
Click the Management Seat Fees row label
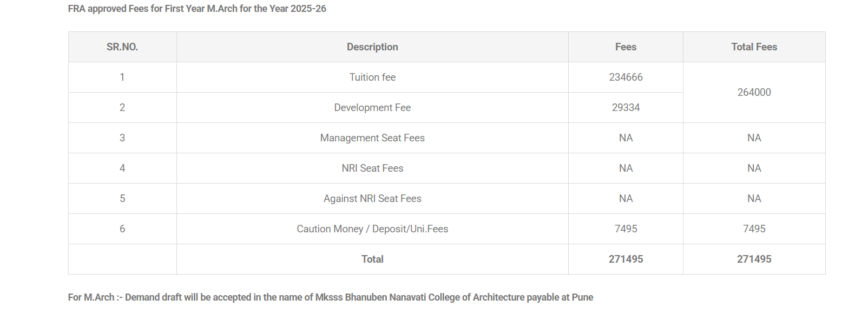pyautogui.click(x=372, y=138)
